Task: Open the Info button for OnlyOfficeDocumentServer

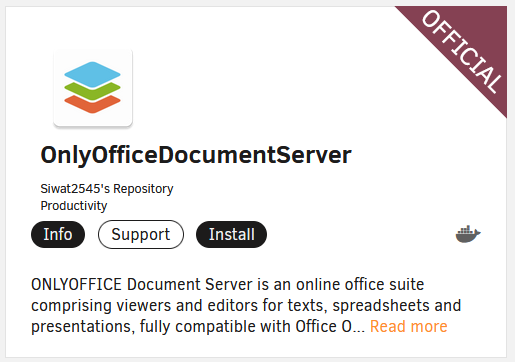Action: pos(58,234)
